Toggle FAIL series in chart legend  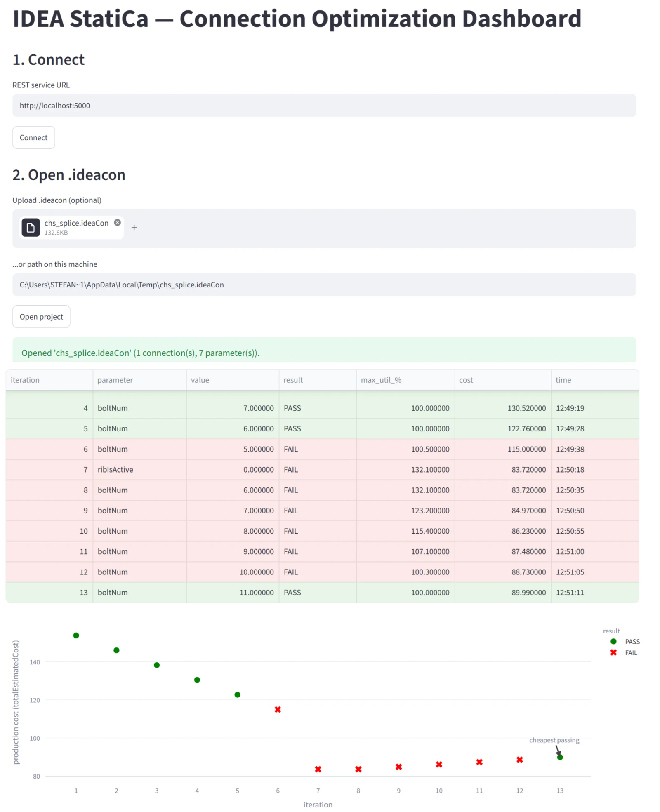click(x=624, y=653)
